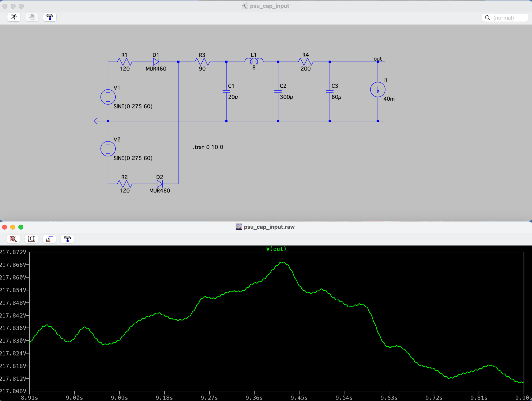Viewport: 532px width, 401px height.
Task: Click the psu_cap_input.raw window title
Action: tap(269, 227)
